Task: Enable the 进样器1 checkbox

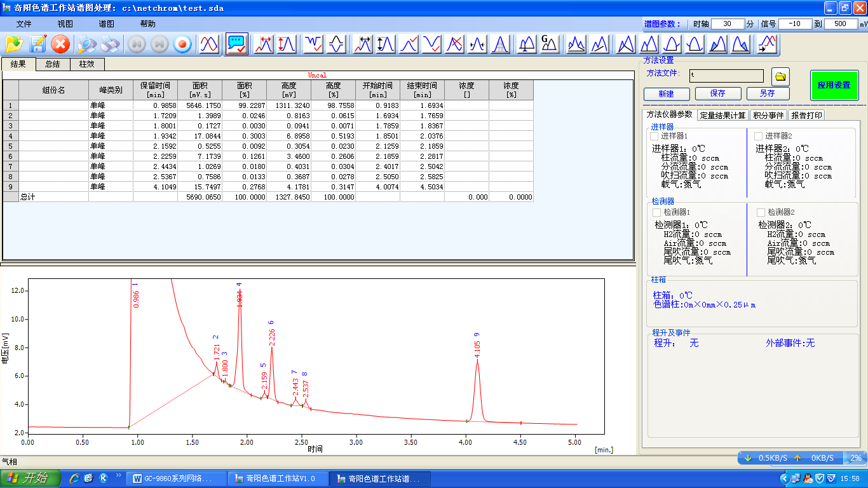Action: (654, 136)
